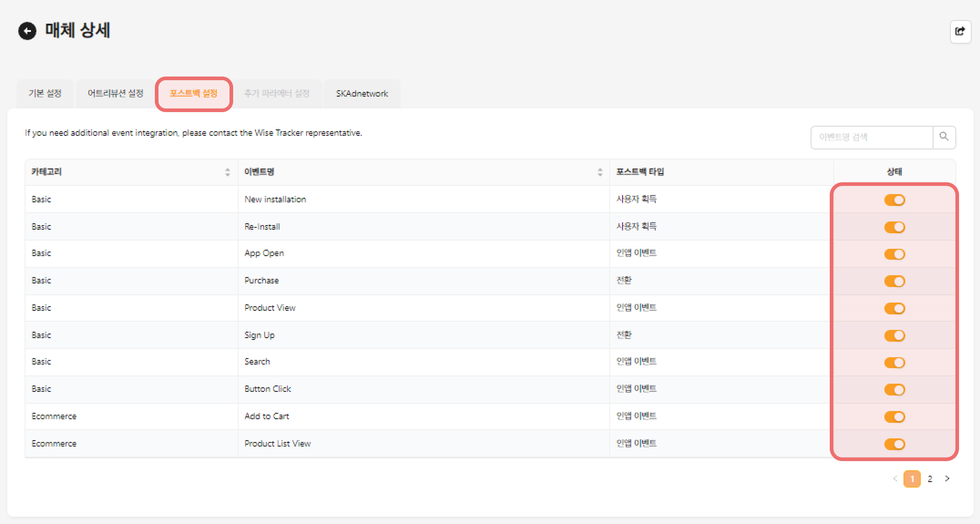This screenshot has width=980, height=524.
Task: Turn off the Re-Install postback toggle
Action: (894, 227)
